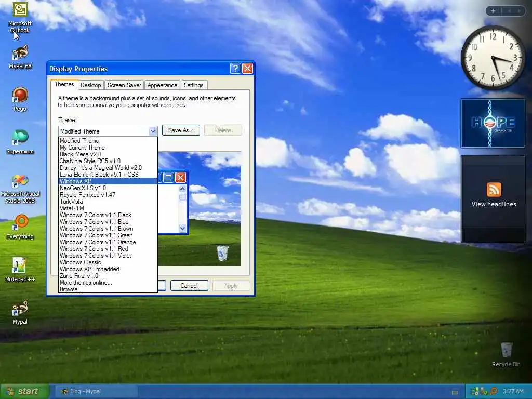Select Windows 7 Colors v1.1 Blue

point(108,222)
